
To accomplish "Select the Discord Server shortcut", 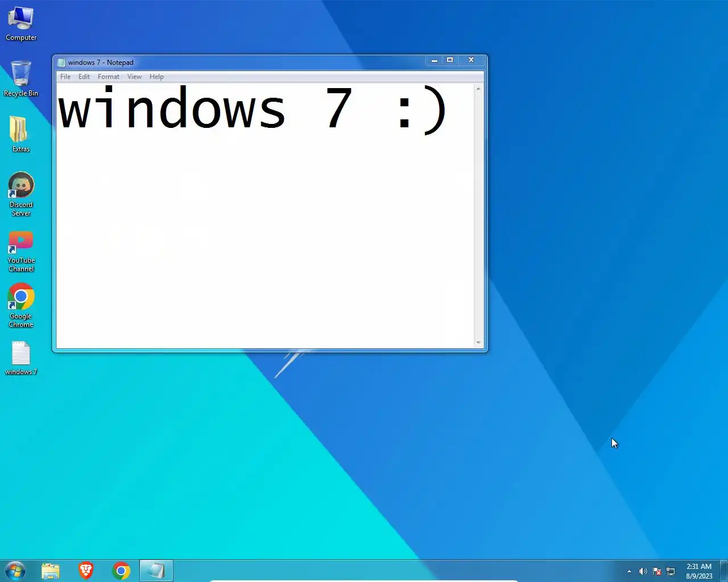I will pyautogui.click(x=21, y=194).
